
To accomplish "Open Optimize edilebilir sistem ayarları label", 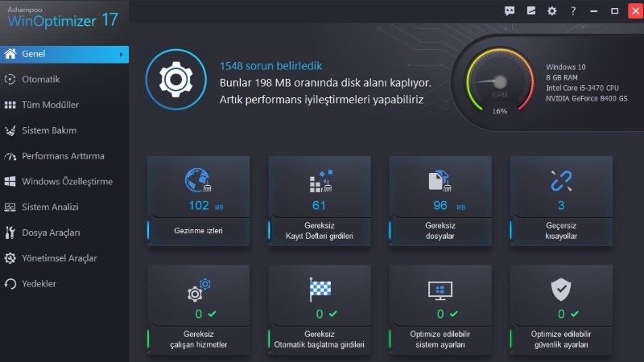I will click(440, 339).
